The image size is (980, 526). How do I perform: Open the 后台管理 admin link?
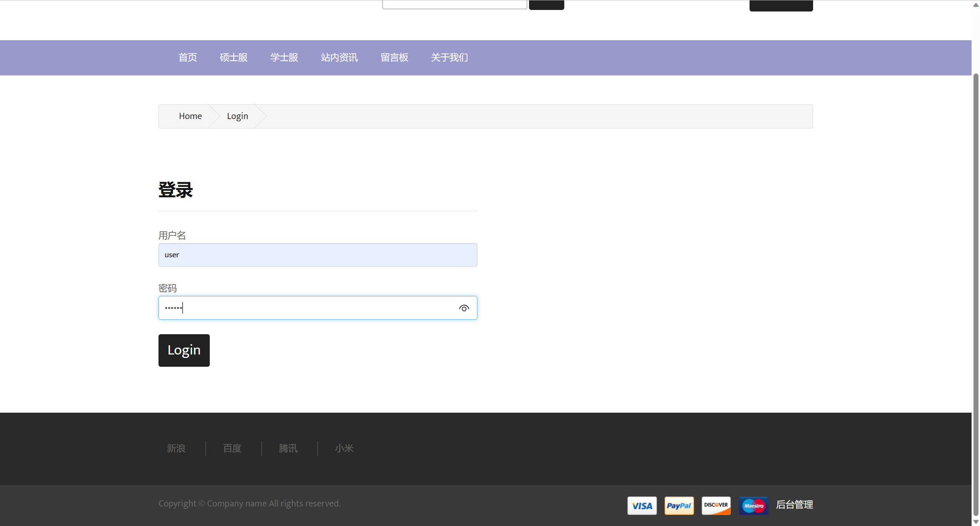click(x=794, y=505)
